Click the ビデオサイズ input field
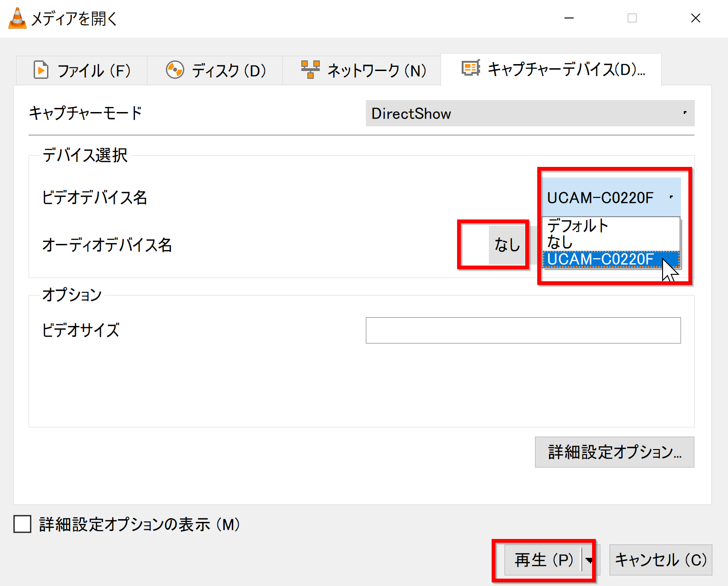This screenshot has height=586, width=728. (x=523, y=330)
